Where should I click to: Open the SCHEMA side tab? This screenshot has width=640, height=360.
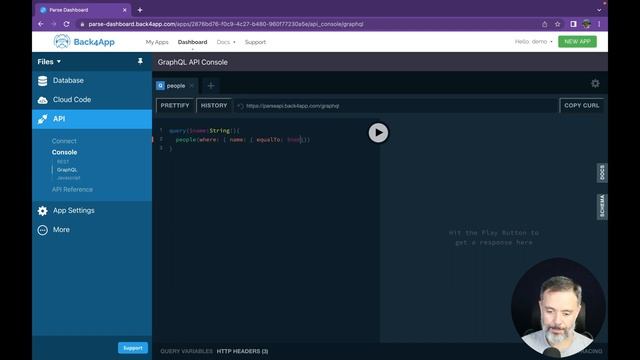tap(602, 207)
